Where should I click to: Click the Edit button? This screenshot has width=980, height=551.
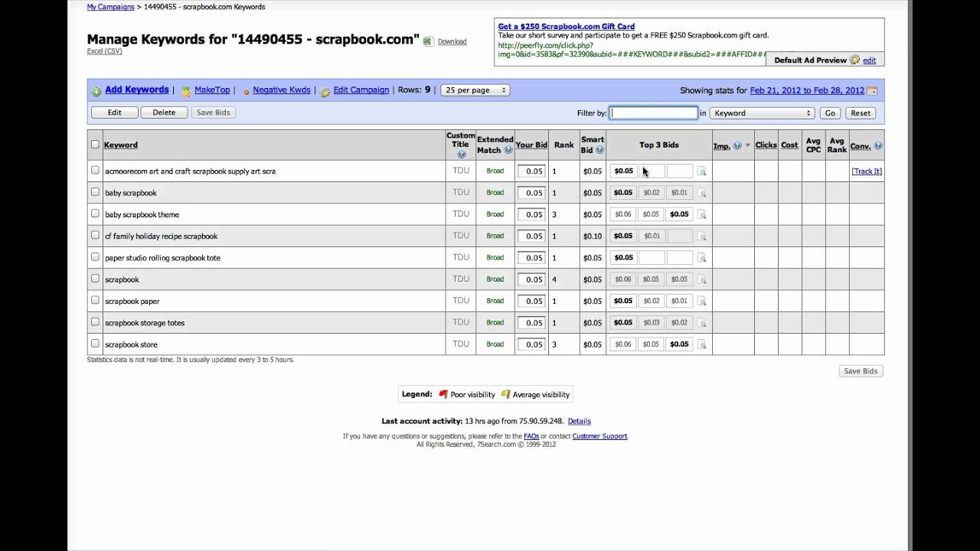115,112
